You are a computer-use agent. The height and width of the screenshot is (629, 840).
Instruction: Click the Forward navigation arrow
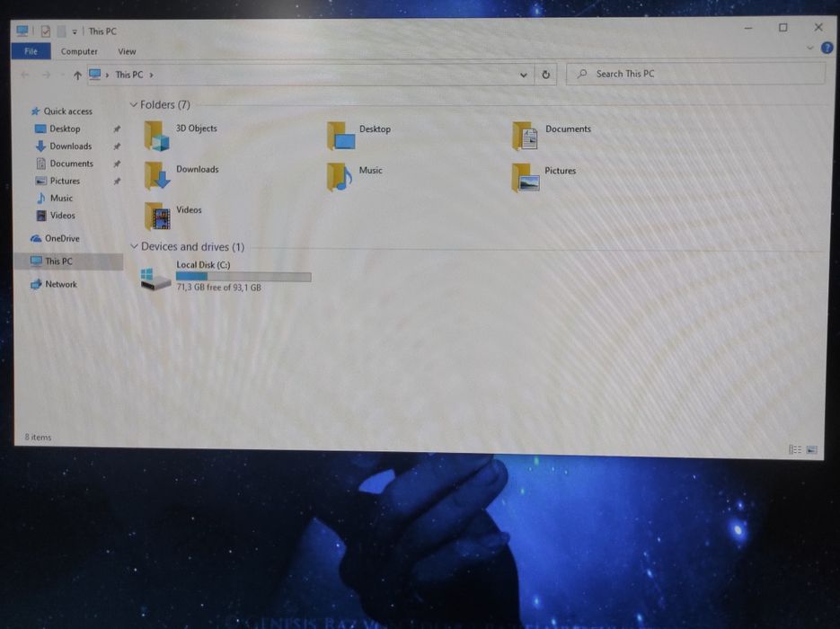point(46,75)
